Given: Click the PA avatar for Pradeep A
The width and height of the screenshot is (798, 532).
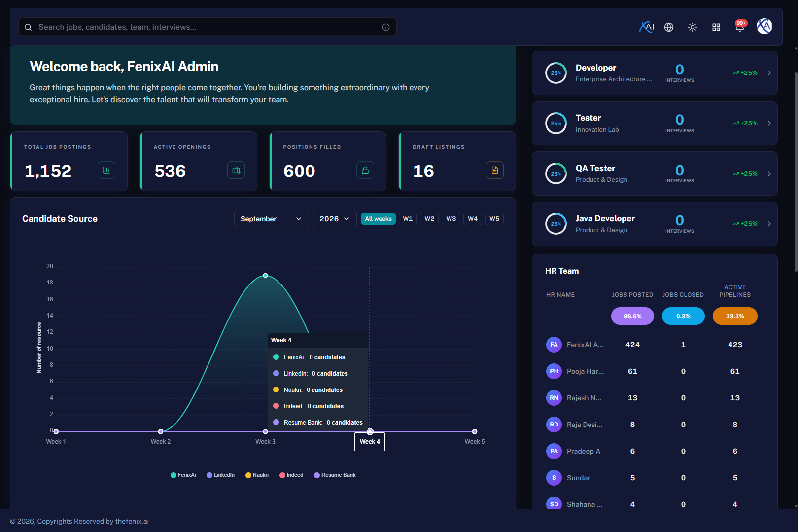Looking at the screenshot, I should tap(554, 451).
